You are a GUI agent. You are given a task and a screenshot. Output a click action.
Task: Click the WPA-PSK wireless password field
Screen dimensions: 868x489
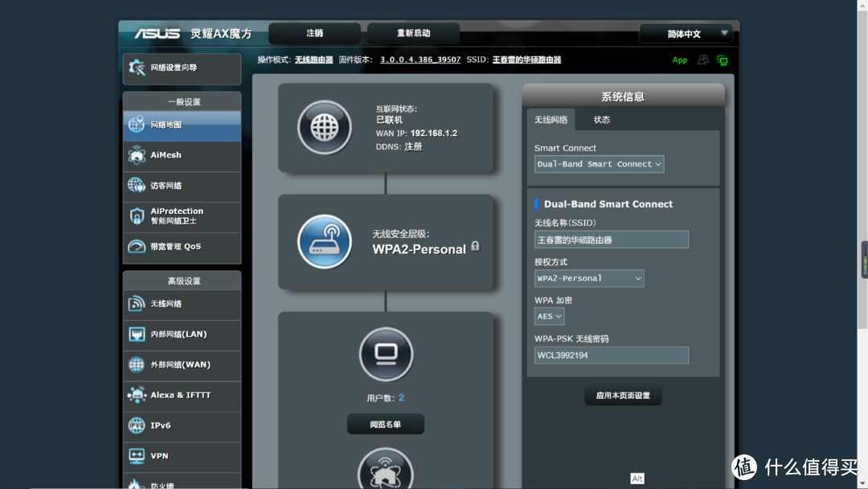pyautogui.click(x=611, y=355)
